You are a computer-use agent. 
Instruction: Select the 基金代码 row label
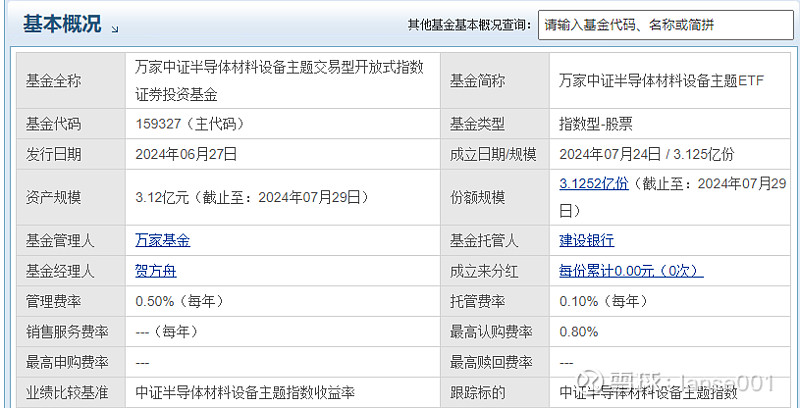pos(54,124)
